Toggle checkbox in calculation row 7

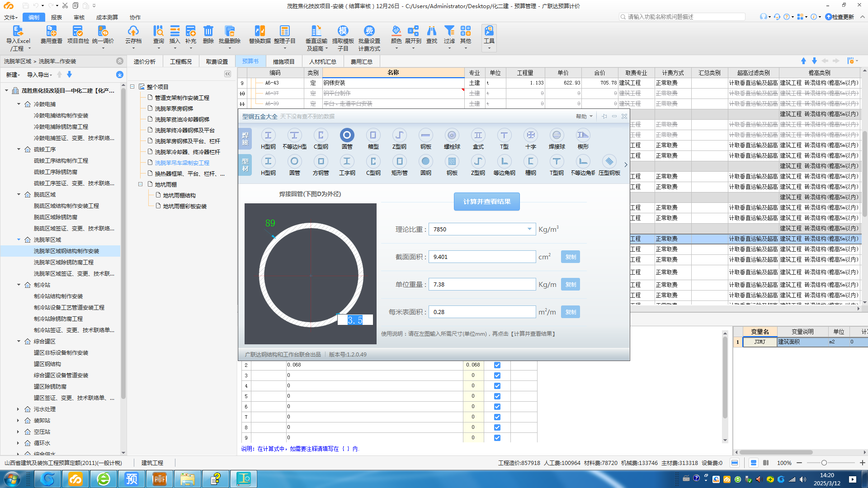click(497, 417)
